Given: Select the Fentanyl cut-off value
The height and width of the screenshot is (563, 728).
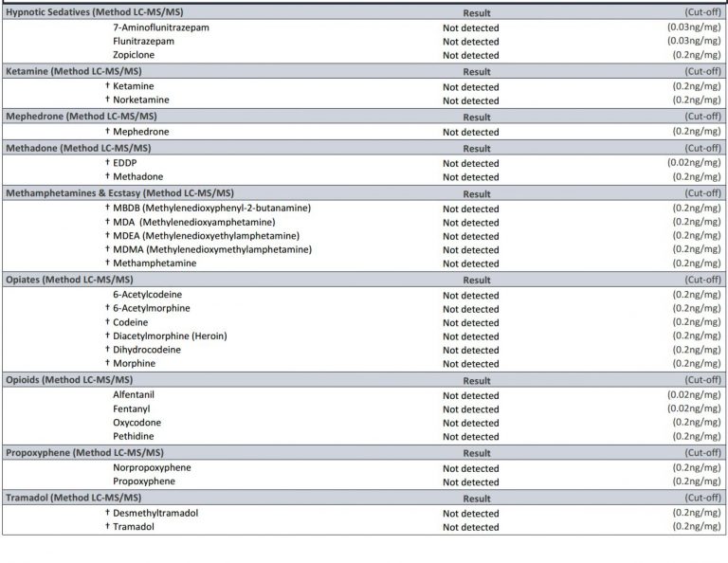Looking at the screenshot, I should [x=694, y=409].
